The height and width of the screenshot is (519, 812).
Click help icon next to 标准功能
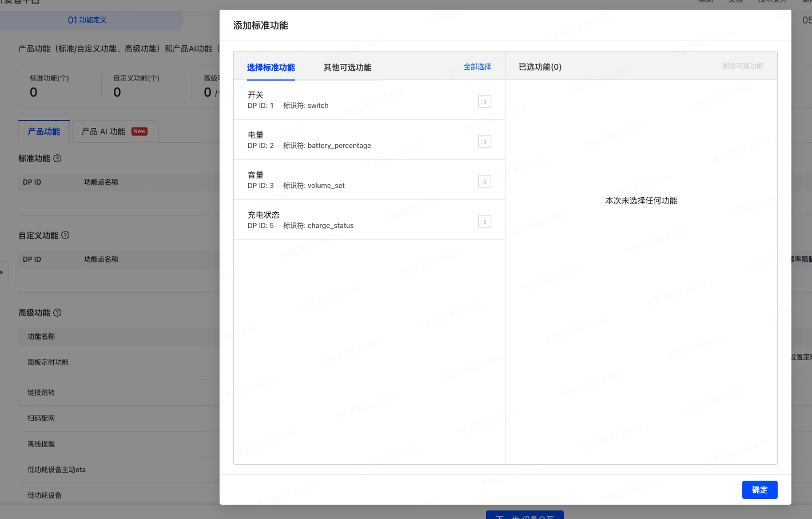coord(57,158)
